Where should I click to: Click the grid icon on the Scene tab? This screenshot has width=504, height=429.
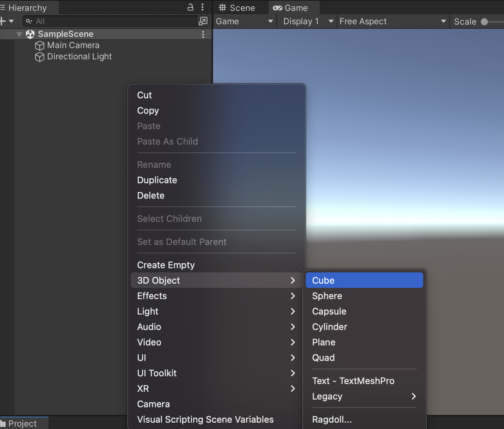click(222, 7)
